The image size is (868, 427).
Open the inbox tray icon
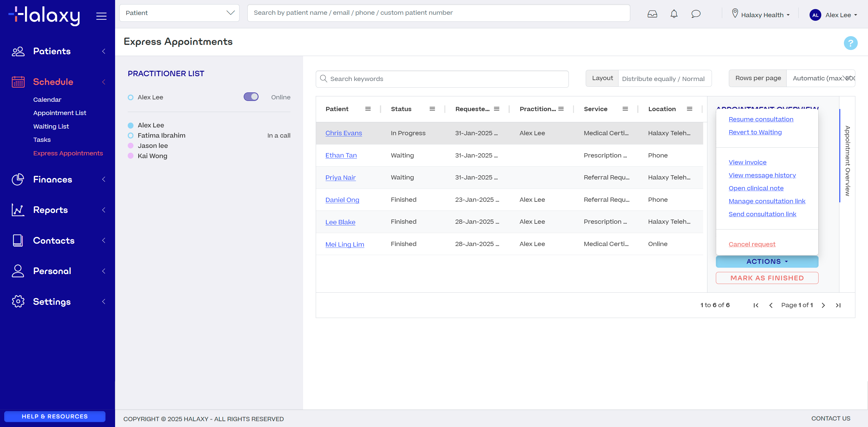[652, 14]
